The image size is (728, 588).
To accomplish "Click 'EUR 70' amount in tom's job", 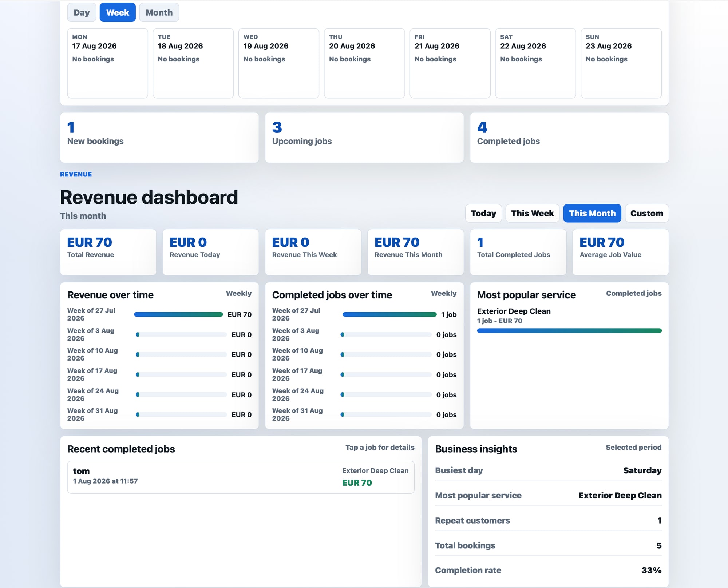I will [357, 483].
